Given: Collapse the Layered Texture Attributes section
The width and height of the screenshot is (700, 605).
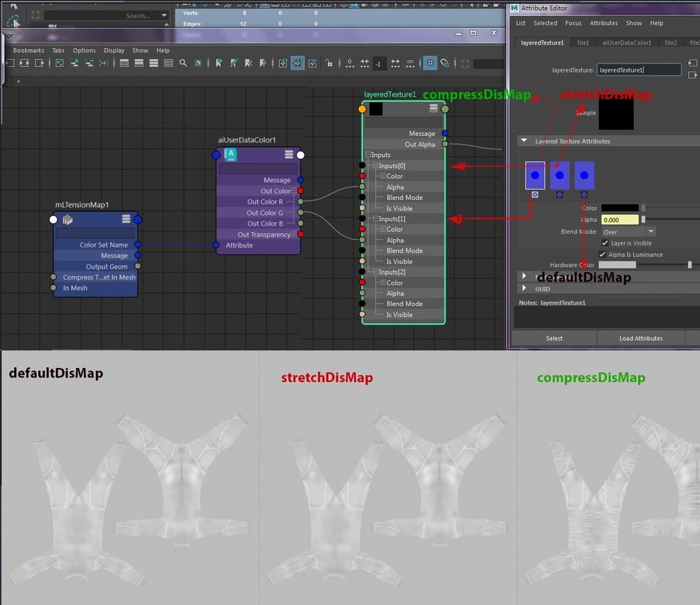Looking at the screenshot, I should click(x=524, y=141).
